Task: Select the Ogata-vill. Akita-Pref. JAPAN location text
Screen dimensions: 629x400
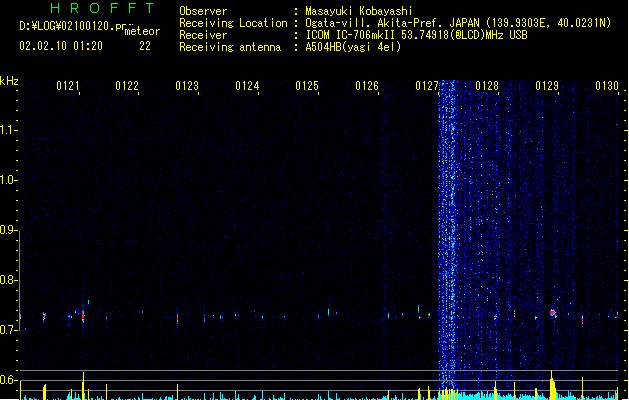Action: 458,23
